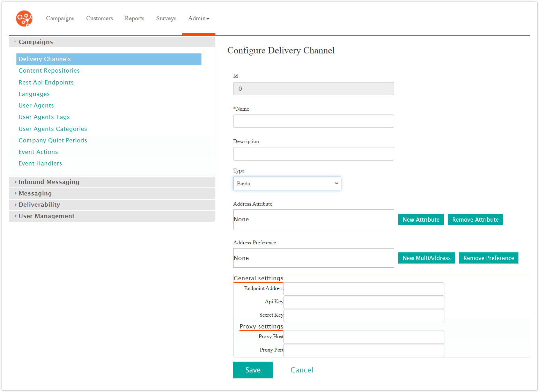This screenshot has width=539, height=392.
Task: Focus the Secret Key field
Action: point(364,316)
